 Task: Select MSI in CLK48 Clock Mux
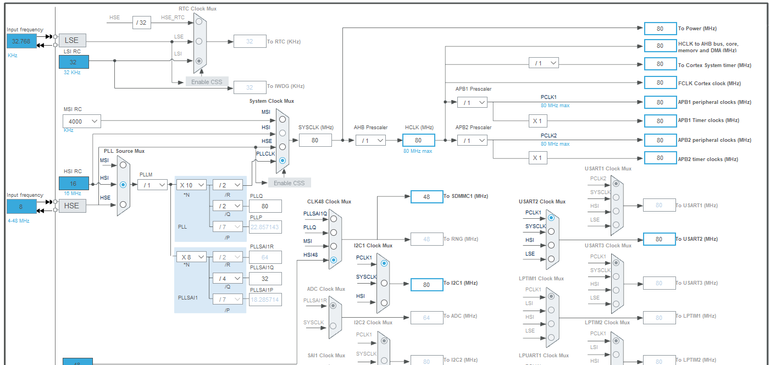pyautogui.click(x=334, y=246)
